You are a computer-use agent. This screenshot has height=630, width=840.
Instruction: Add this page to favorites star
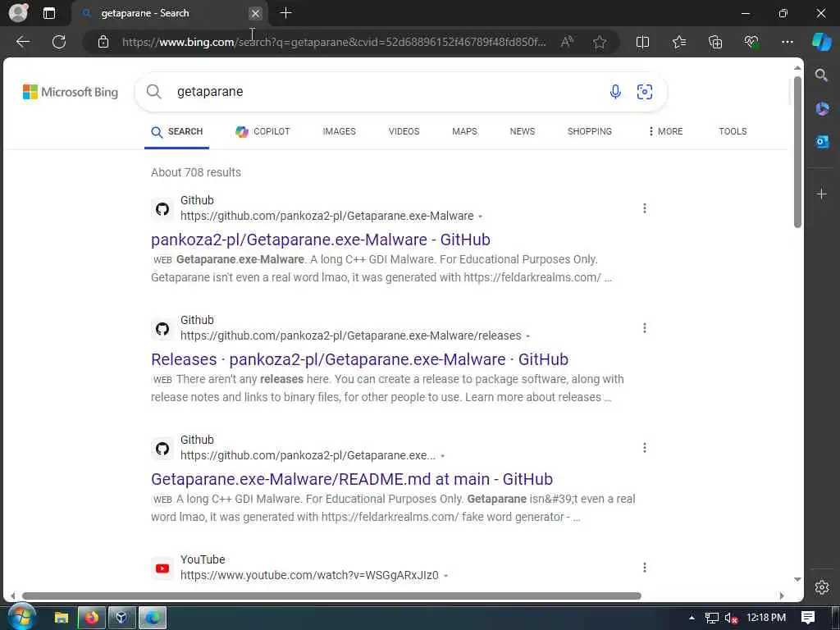click(x=600, y=42)
